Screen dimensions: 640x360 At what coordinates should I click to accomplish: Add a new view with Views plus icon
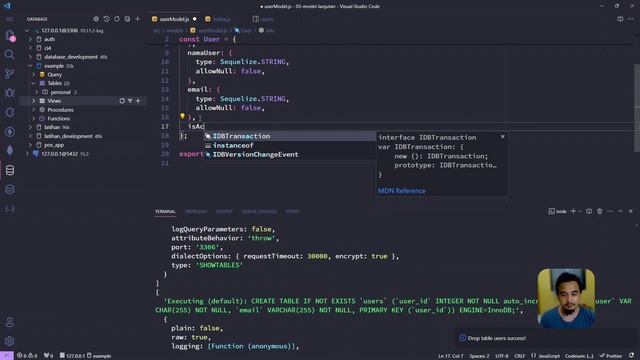pyautogui.click(x=138, y=101)
